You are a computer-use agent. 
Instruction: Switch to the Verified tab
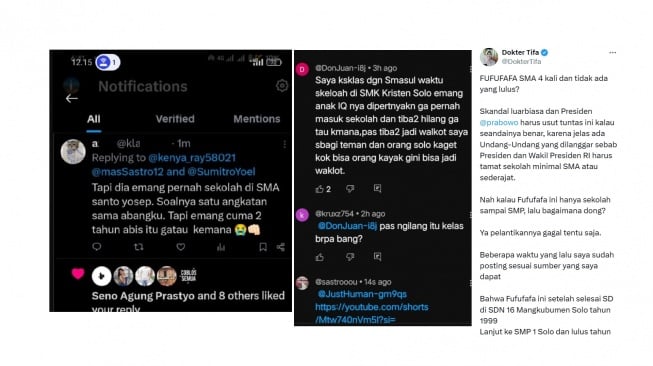pyautogui.click(x=175, y=119)
